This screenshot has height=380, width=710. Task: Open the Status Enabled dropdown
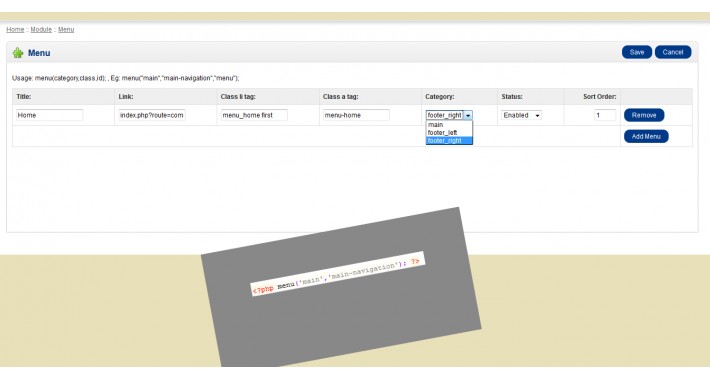tap(521, 115)
